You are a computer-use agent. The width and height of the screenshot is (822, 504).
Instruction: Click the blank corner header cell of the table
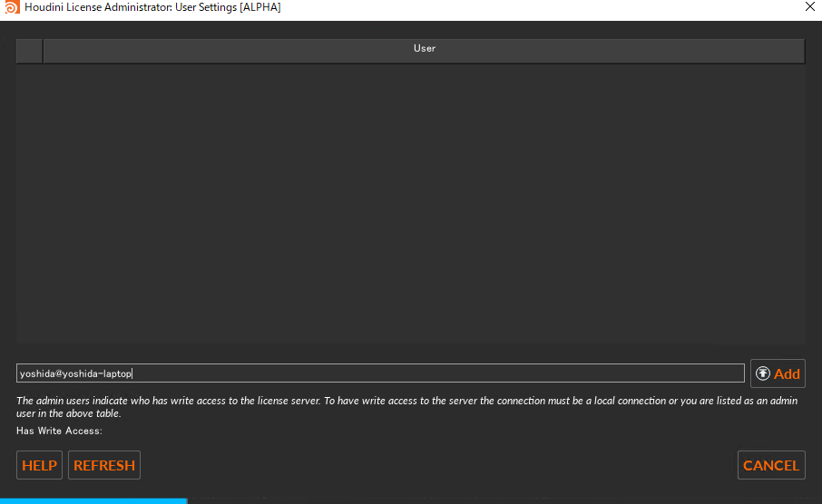[29, 51]
